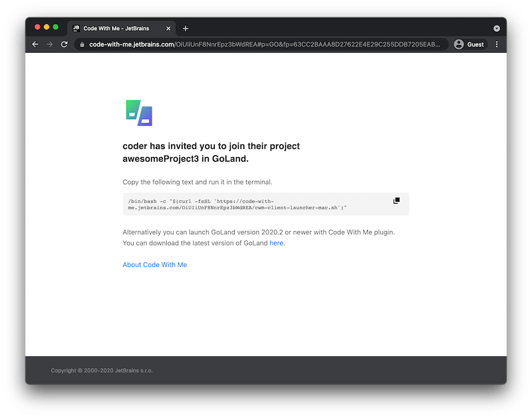Click the /bin/bash command text block

click(x=237, y=204)
